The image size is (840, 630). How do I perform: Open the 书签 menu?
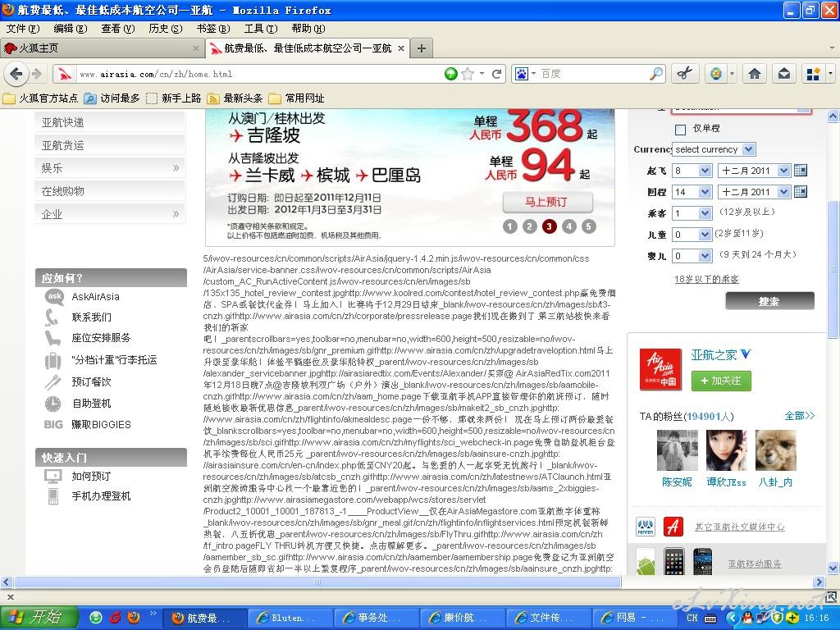pyautogui.click(x=213, y=29)
